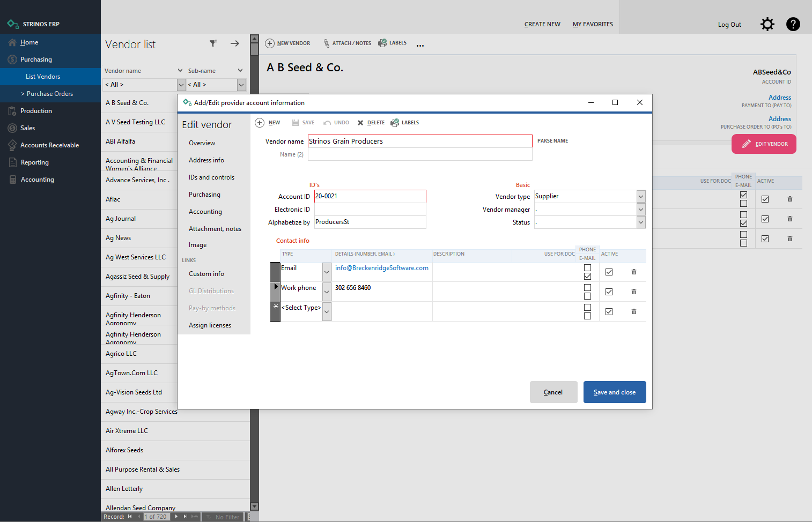
Task: Click Delete in the dialog toolbar
Action: click(x=371, y=123)
